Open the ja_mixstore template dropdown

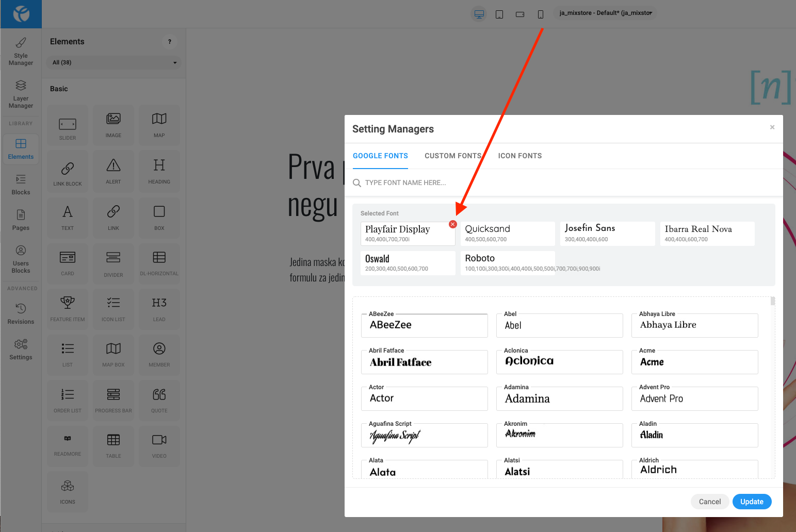605,13
